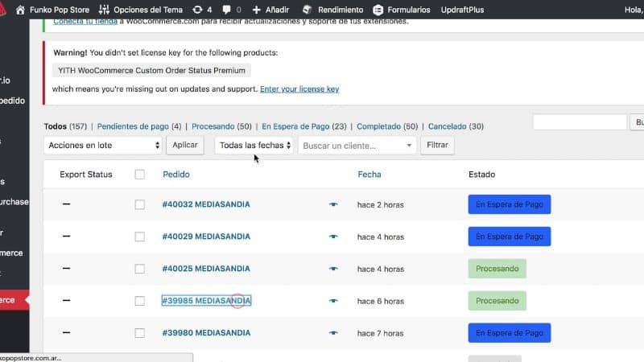Open the Añadir menu
The height and width of the screenshot is (362, 644).
(277, 10)
